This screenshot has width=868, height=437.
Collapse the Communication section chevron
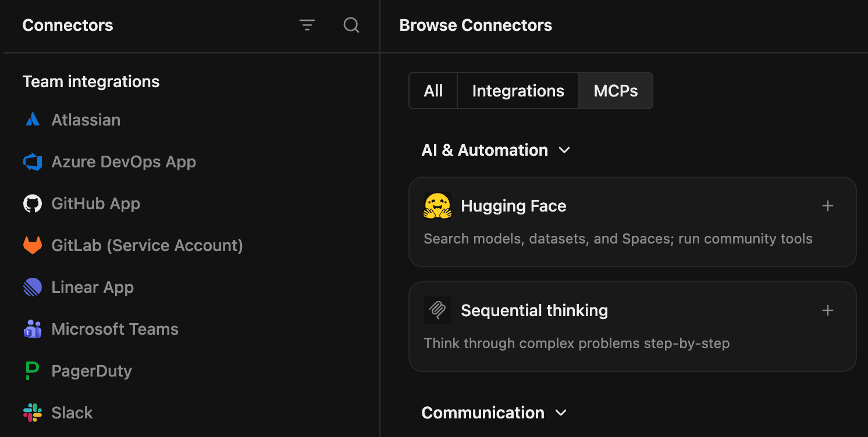click(x=561, y=413)
